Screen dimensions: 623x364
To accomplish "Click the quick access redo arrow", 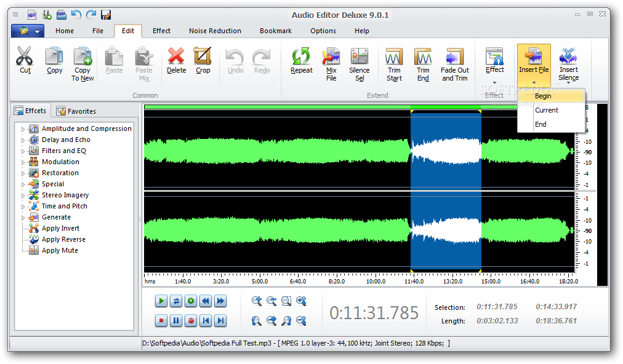I will pyautogui.click(x=91, y=15).
